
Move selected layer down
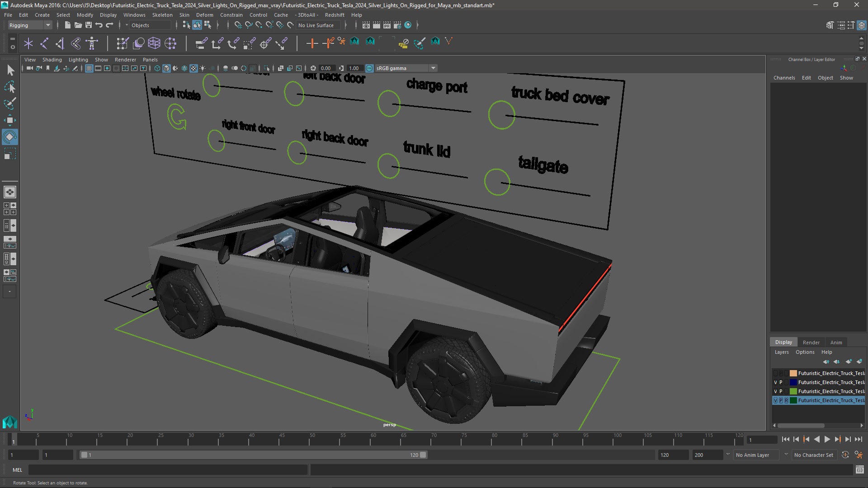[837, 361]
